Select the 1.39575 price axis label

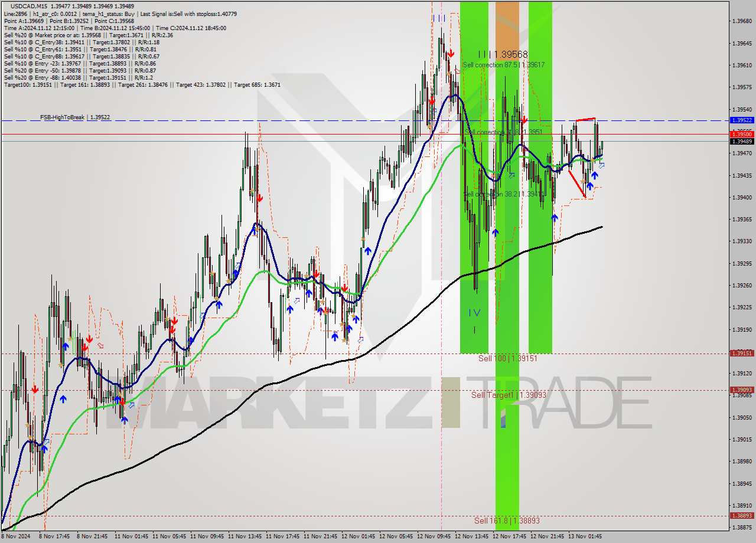pyautogui.click(x=742, y=87)
